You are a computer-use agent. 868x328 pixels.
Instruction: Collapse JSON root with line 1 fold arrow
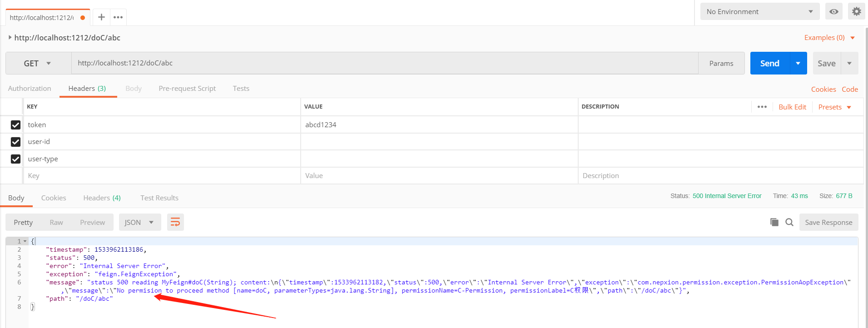[25, 241]
